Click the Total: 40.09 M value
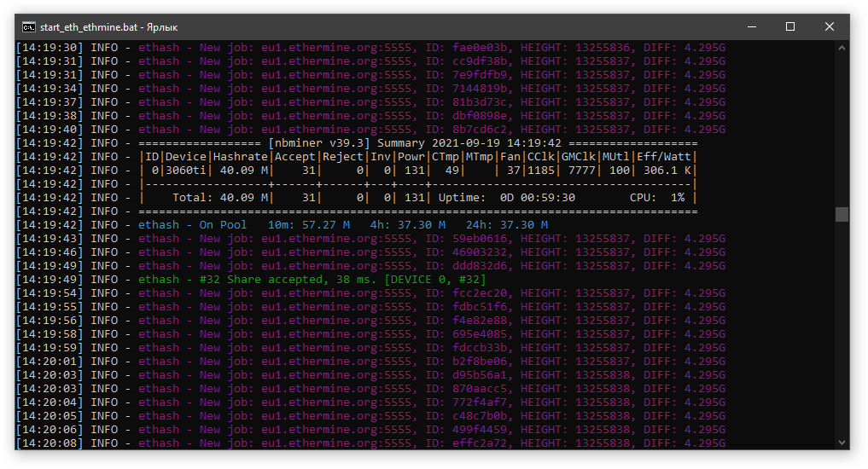This screenshot has height=469, width=868. 220,198
